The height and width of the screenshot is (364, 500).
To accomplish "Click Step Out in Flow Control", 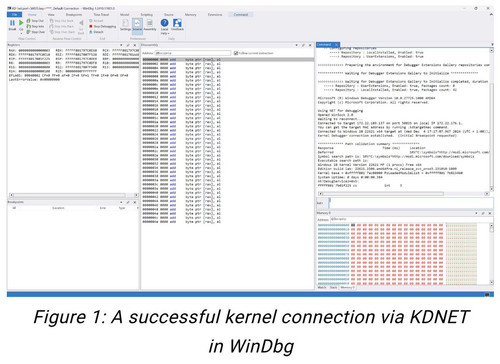I will (35, 21).
